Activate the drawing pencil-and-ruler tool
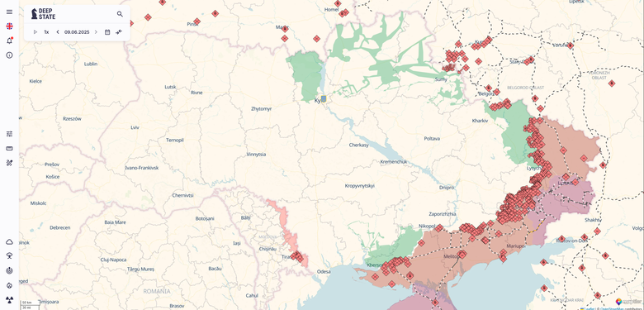The height and width of the screenshot is (310, 644). (x=9, y=163)
